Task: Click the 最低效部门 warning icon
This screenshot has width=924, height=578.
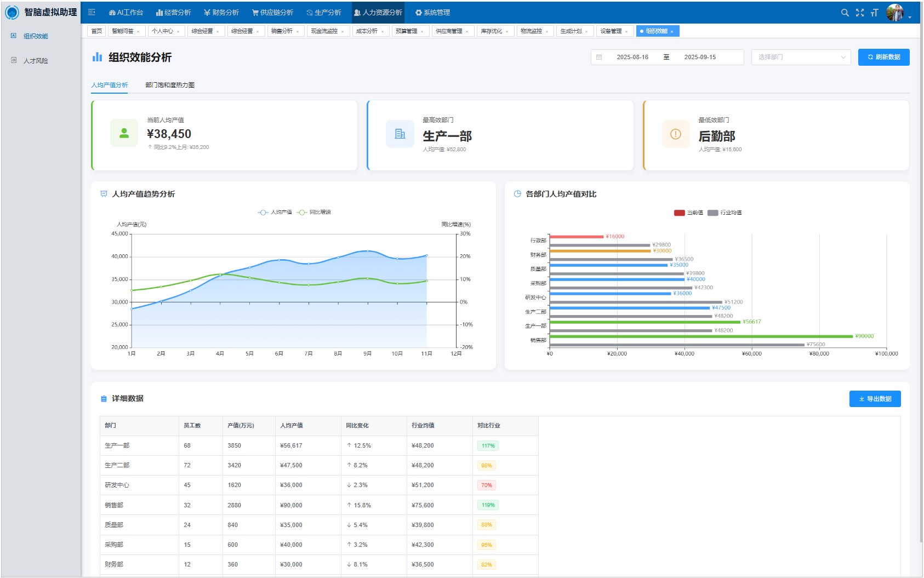Action: click(676, 134)
